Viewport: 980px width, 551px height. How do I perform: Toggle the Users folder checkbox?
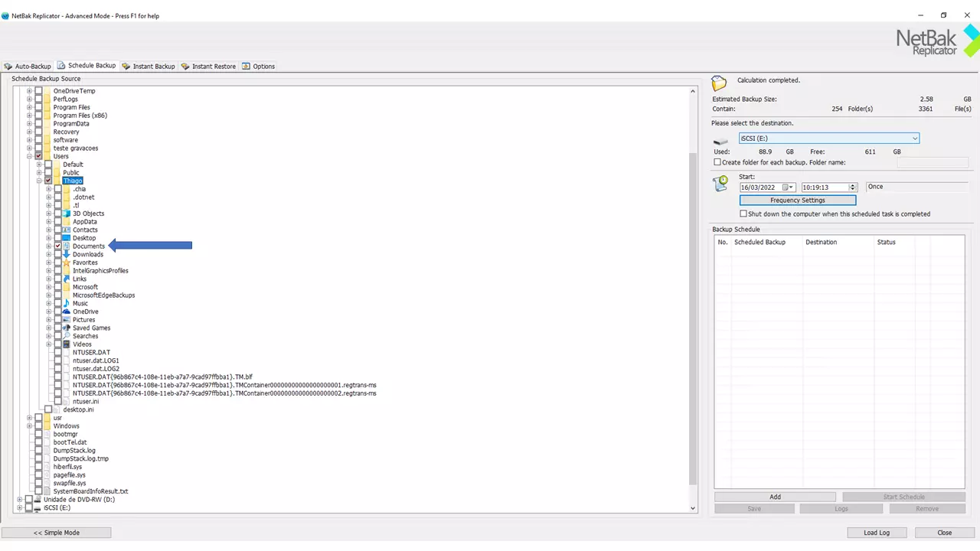click(x=38, y=156)
